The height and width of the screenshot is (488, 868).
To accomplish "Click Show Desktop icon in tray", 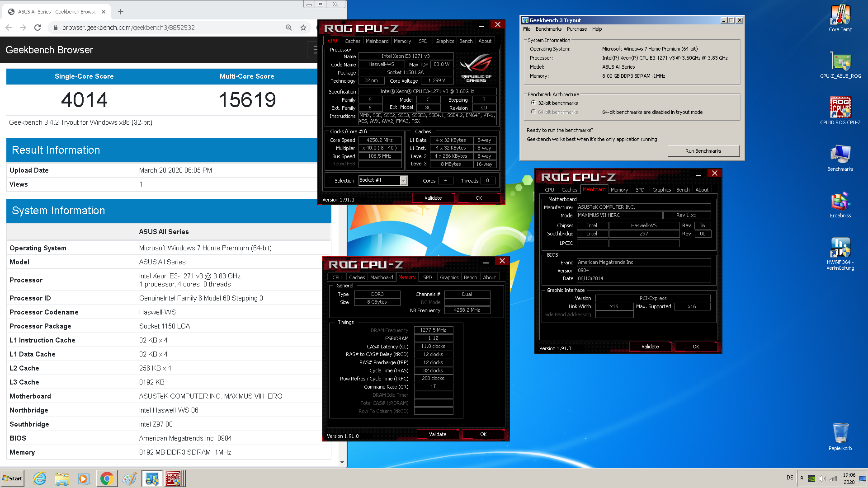I will (x=863, y=479).
